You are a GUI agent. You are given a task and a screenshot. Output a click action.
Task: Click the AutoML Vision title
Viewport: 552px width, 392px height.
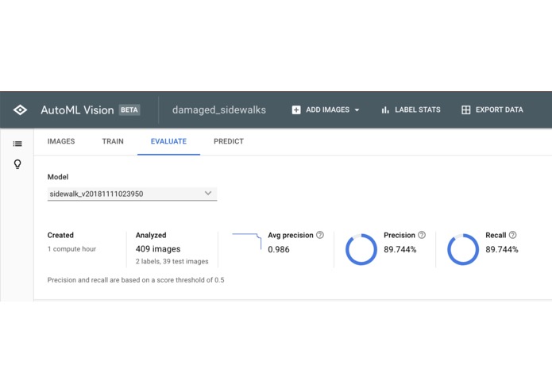click(78, 110)
